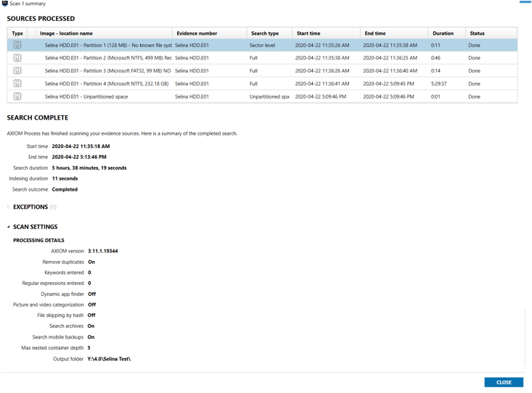This screenshot has width=532, height=393.
Task: Click the 0:46 duration cell
Action: [x=435, y=58]
